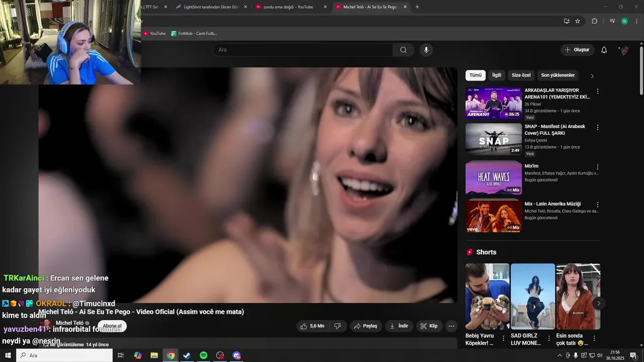Open SNAP Manifest Arabesk Cover thumbnail

point(494,139)
